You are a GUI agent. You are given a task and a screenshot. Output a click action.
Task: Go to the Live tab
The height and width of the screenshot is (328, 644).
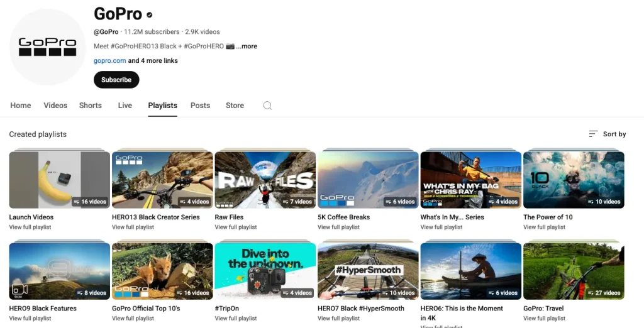coord(125,106)
